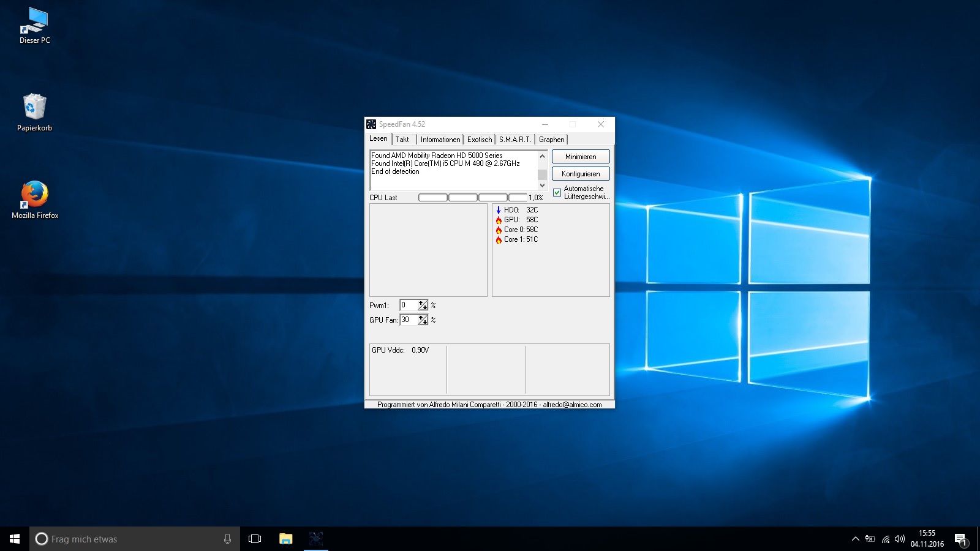Click the GPU Vddc 0,90V reading
The image size is (980, 551).
[x=401, y=350]
